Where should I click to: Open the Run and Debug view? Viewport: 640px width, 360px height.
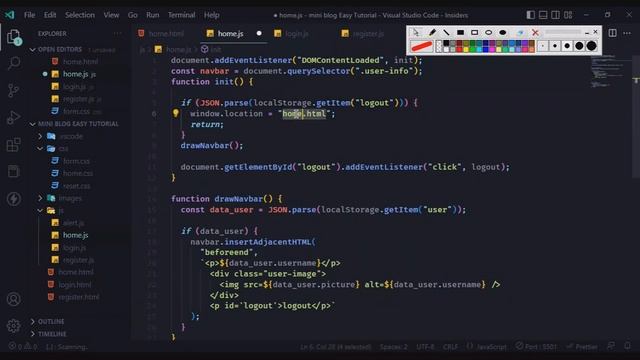(13, 118)
